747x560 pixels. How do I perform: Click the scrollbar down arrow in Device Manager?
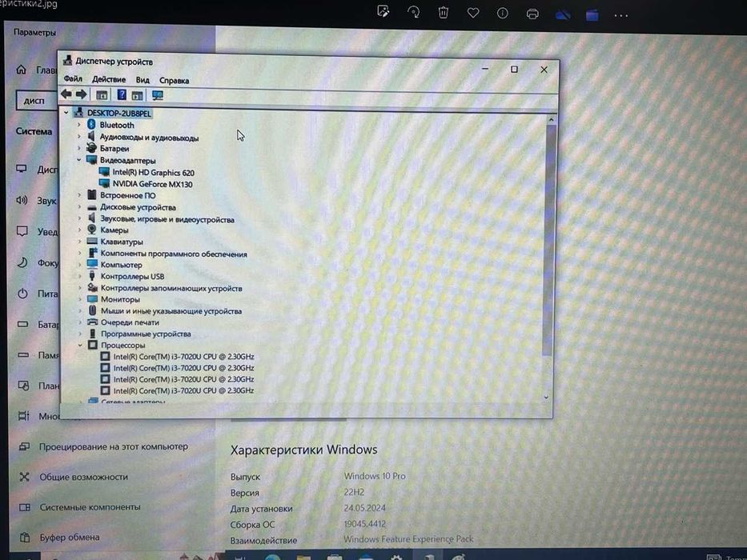coord(546,397)
